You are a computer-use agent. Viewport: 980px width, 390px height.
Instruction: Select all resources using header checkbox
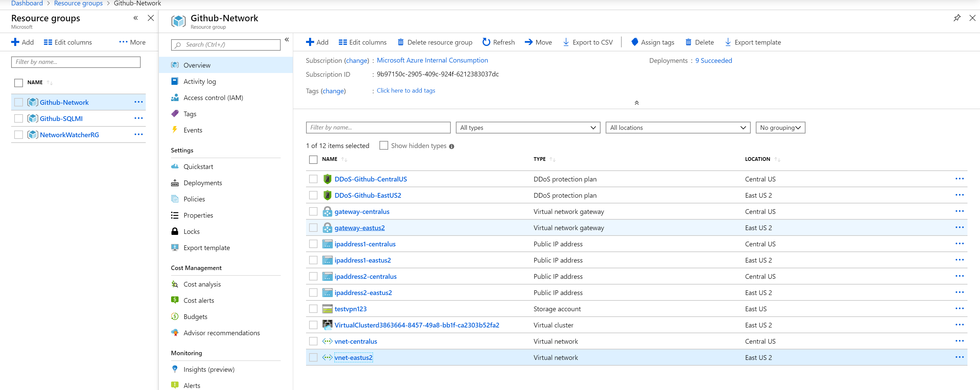313,160
